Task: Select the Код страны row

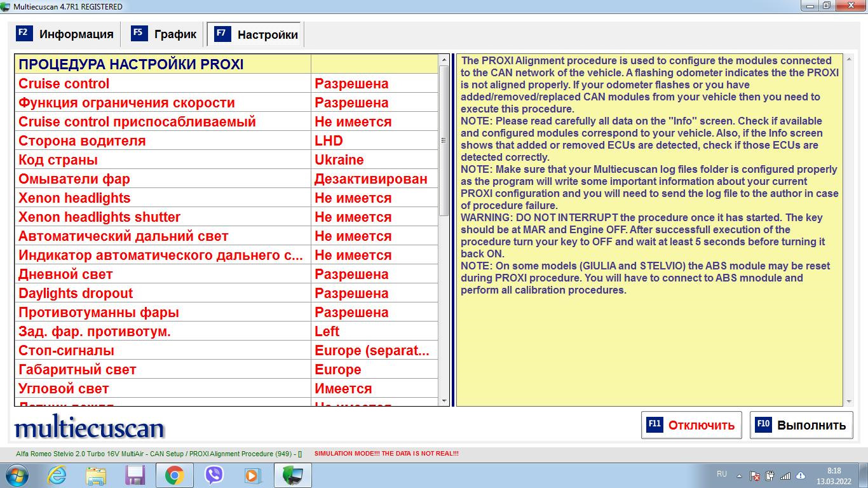Action: coord(227,159)
